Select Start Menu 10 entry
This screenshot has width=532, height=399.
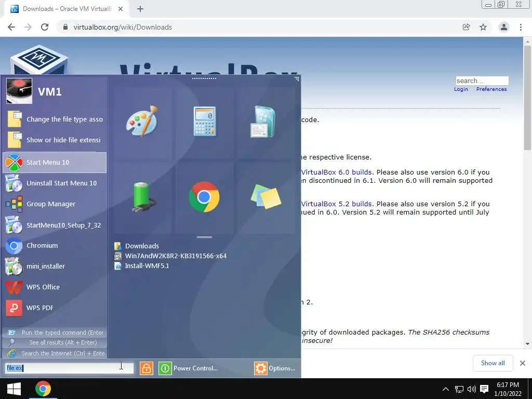coord(55,163)
